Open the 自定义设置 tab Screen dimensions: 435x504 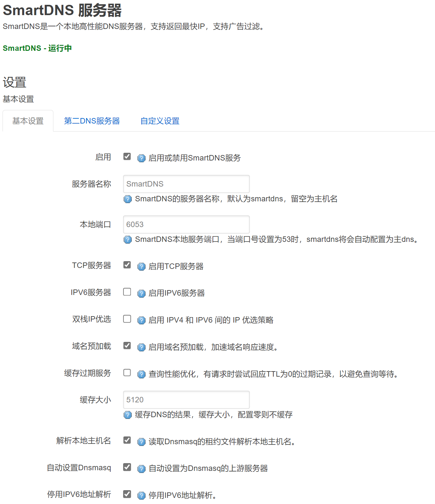(159, 121)
